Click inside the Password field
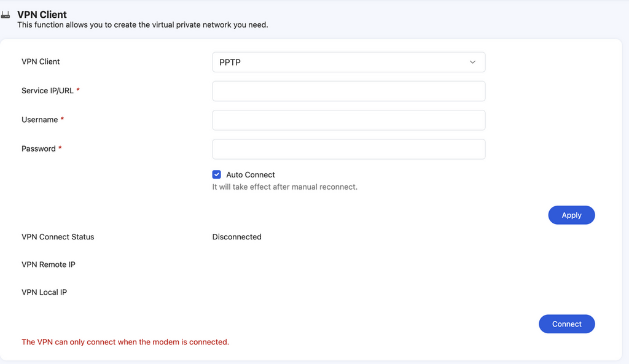The image size is (629, 364). coord(348,149)
